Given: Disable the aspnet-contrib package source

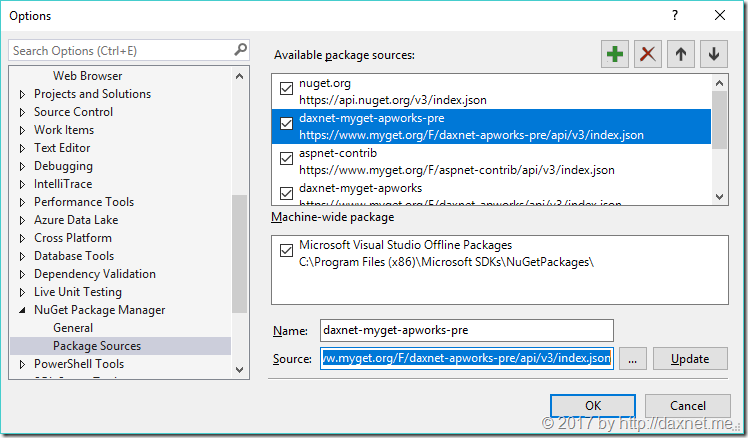Looking at the screenshot, I should click(x=286, y=158).
